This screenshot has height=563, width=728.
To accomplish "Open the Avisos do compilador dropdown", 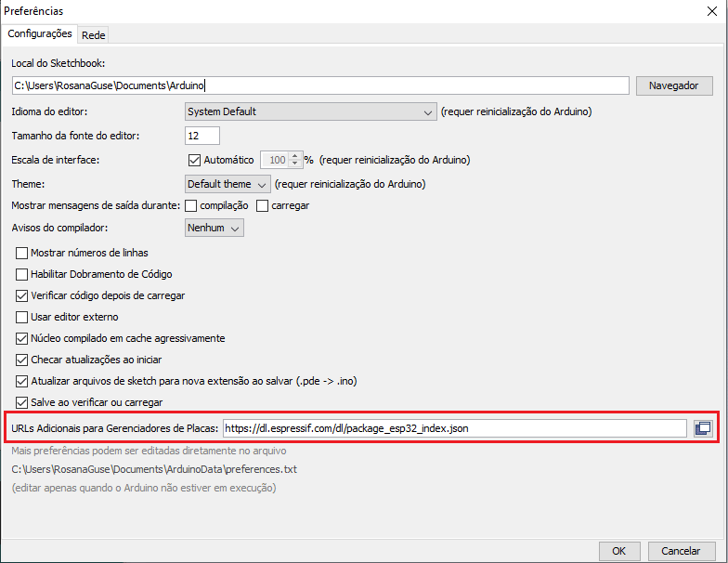I will pyautogui.click(x=214, y=229).
